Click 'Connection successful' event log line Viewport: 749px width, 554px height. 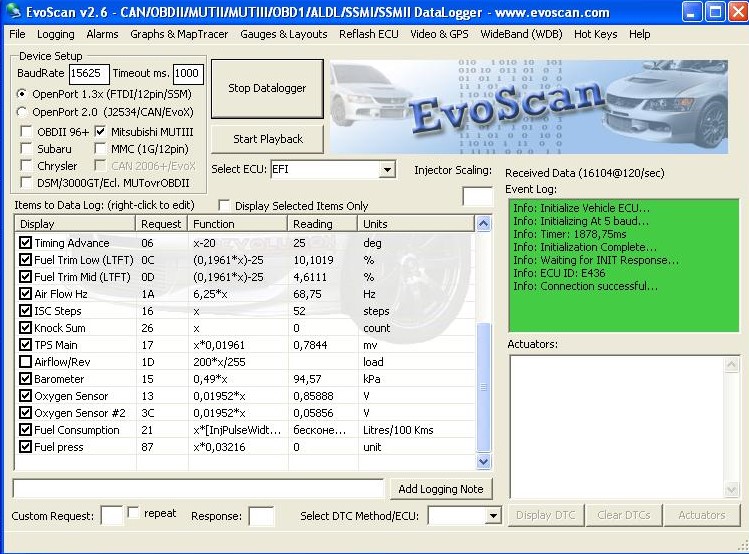pos(586,286)
